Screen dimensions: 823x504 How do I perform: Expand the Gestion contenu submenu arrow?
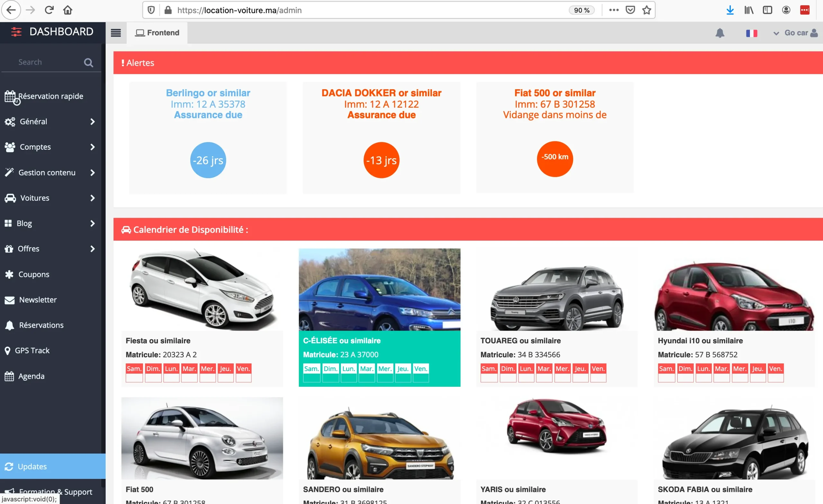(93, 172)
